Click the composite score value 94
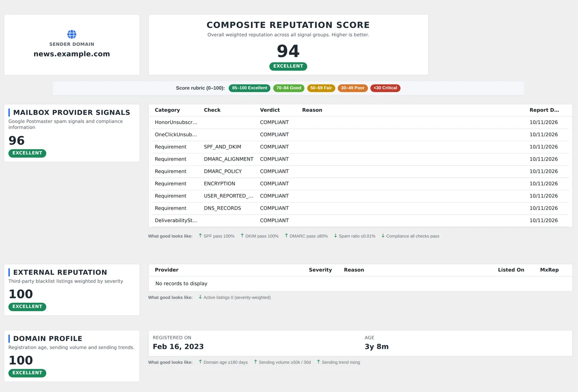This screenshot has width=578, height=392. coord(288,51)
